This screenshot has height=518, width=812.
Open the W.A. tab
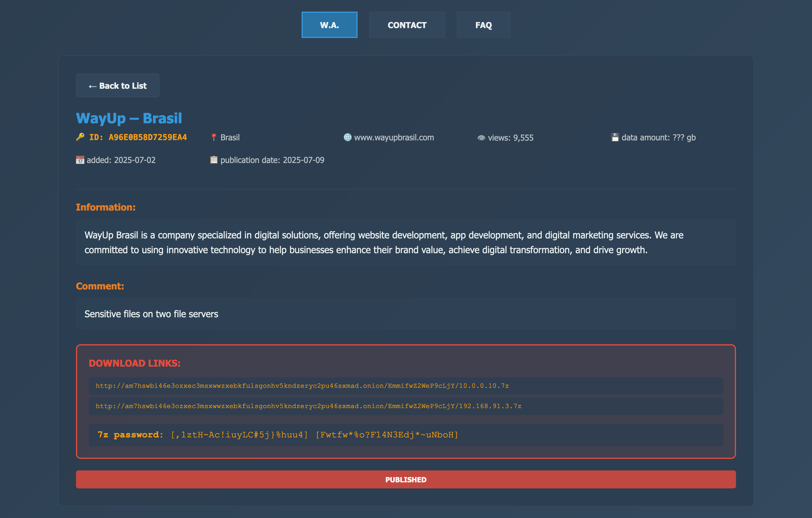click(x=329, y=25)
